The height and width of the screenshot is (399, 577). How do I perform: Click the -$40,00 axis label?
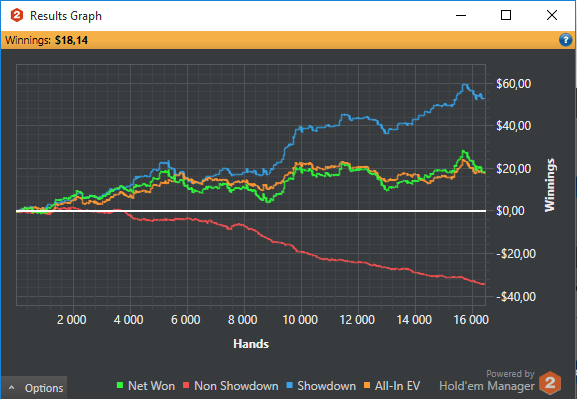pos(516,296)
